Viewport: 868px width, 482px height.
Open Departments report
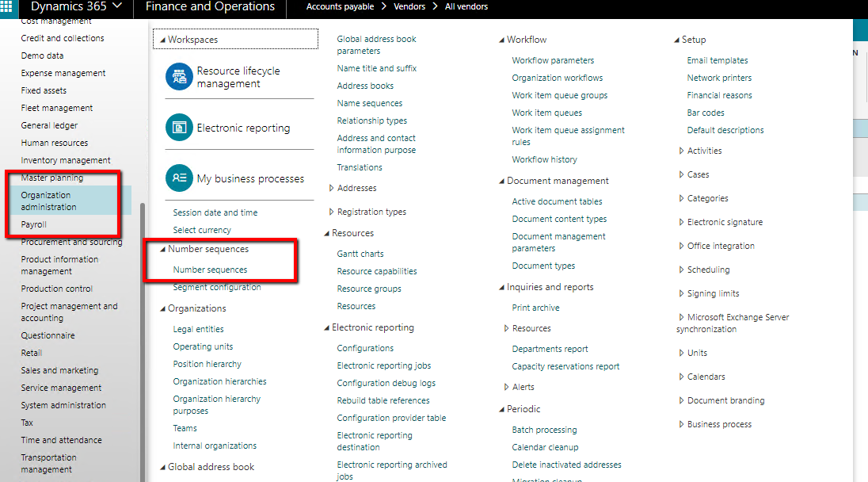[550, 349]
